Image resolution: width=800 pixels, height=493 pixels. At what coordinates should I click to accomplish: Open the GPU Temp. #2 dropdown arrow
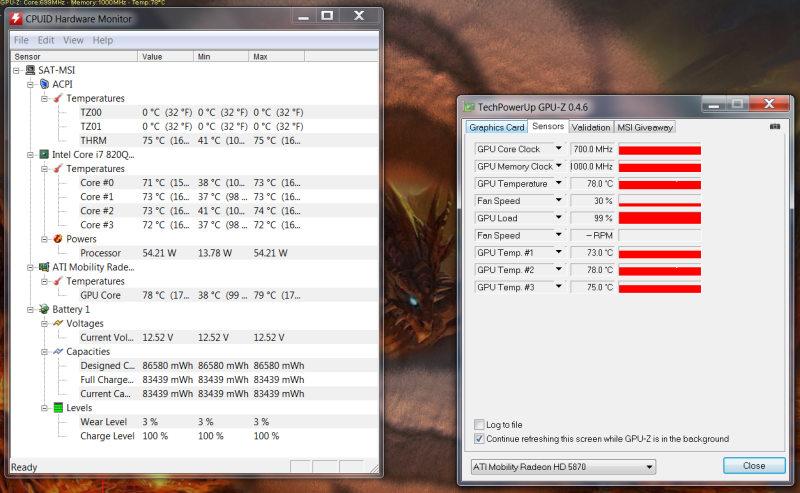click(x=559, y=269)
